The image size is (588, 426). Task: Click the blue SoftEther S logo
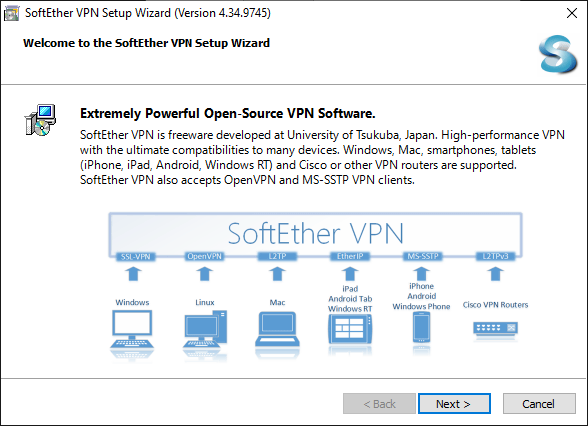coord(558,54)
